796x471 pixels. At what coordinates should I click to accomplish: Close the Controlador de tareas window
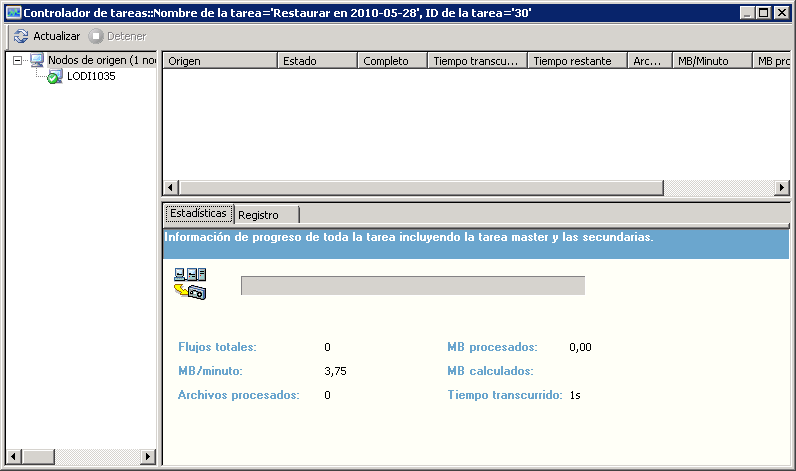click(782, 13)
